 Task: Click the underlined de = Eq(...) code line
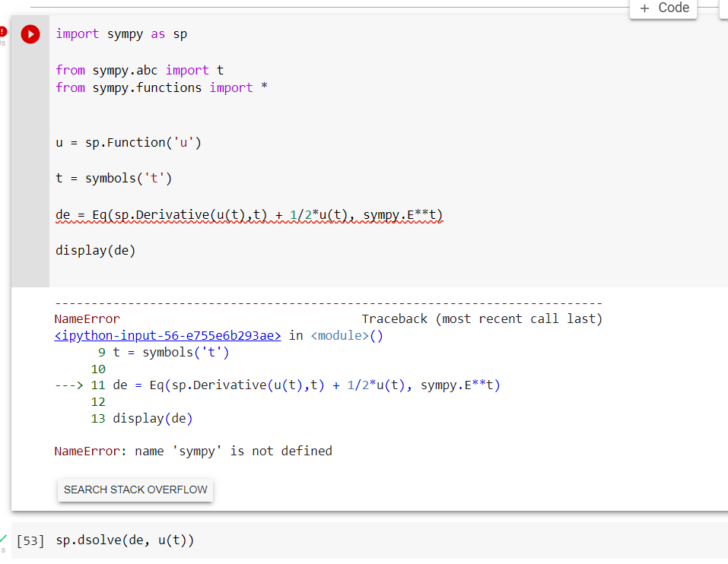[x=250, y=215]
